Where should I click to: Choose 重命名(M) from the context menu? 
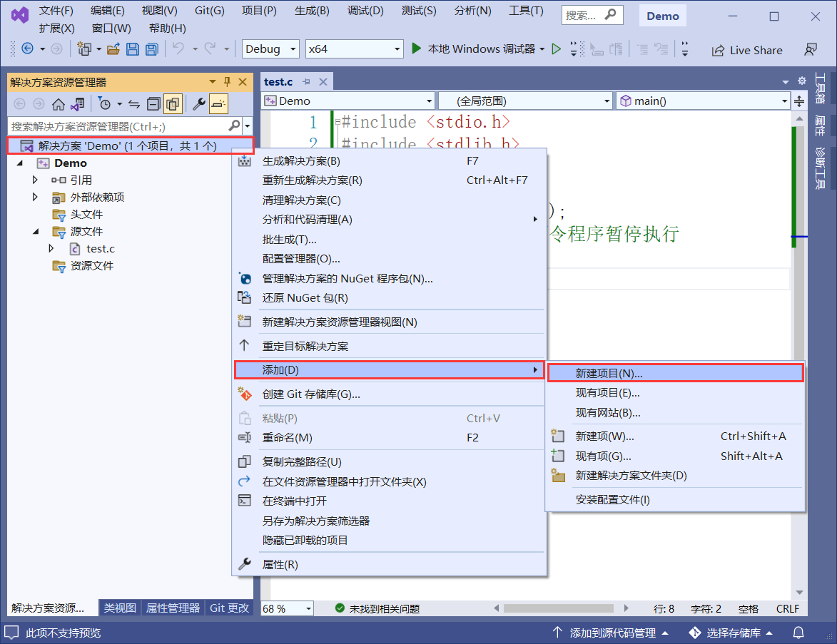pyautogui.click(x=287, y=437)
